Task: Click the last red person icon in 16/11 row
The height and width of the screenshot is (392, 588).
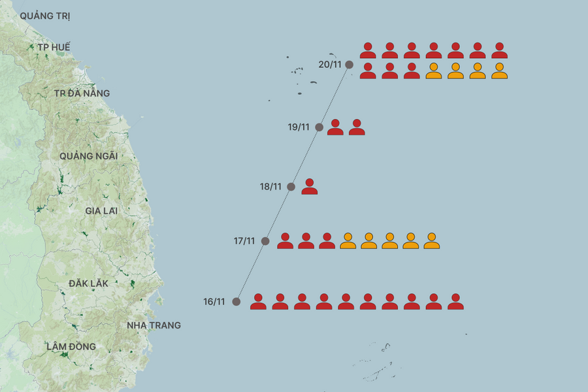Action: [x=455, y=302]
